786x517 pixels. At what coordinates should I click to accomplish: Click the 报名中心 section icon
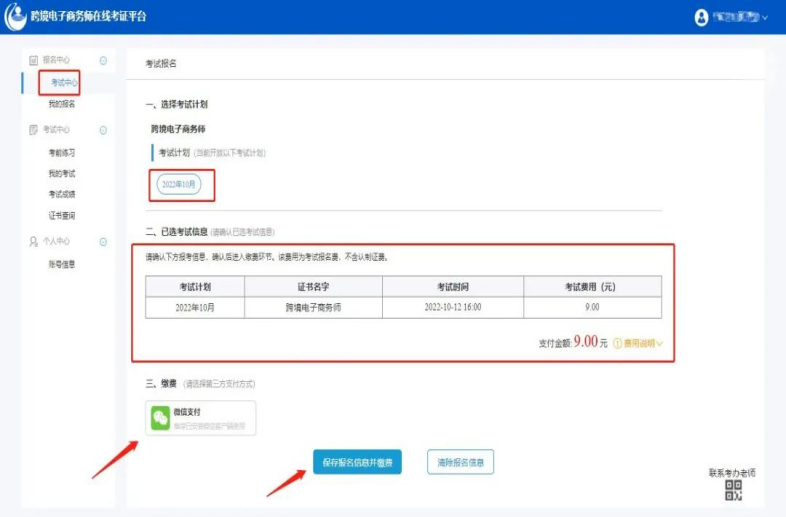click(x=33, y=61)
